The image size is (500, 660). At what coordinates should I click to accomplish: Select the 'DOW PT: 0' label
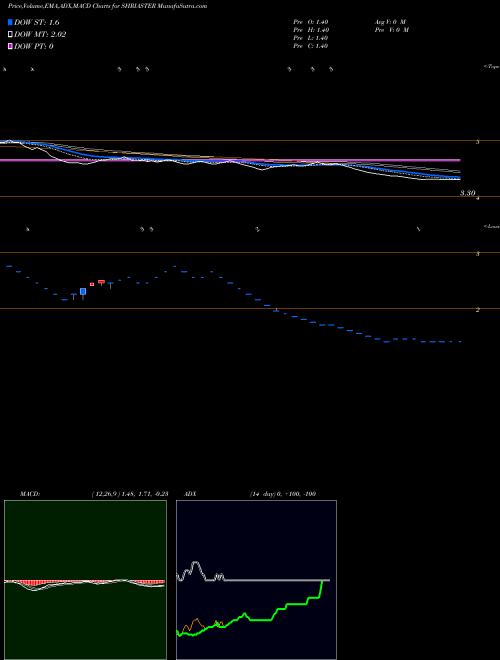pyautogui.click(x=34, y=46)
